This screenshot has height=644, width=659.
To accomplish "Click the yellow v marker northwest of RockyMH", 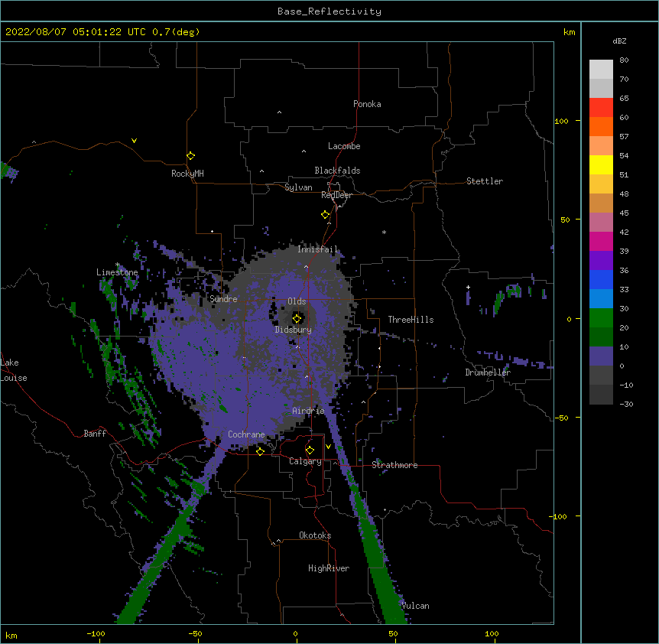I will point(134,141).
